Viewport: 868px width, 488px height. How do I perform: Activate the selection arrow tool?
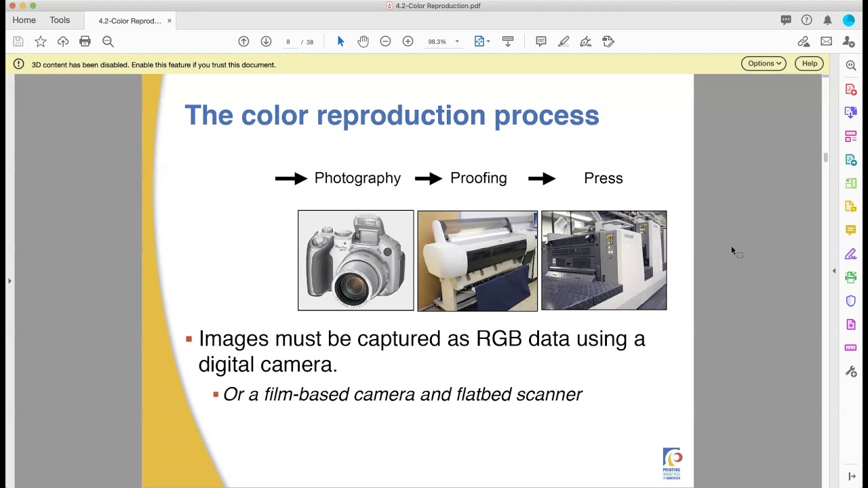[340, 41]
